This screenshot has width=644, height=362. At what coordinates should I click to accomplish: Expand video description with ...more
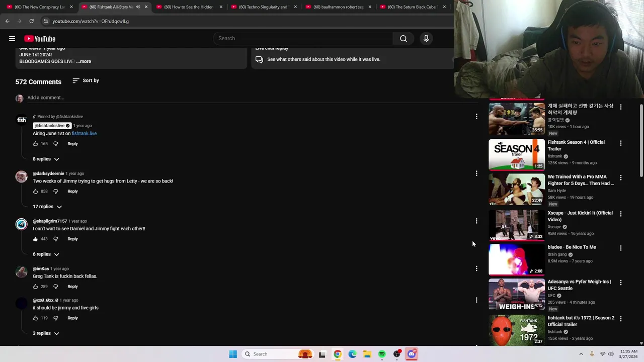tap(84, 61)
